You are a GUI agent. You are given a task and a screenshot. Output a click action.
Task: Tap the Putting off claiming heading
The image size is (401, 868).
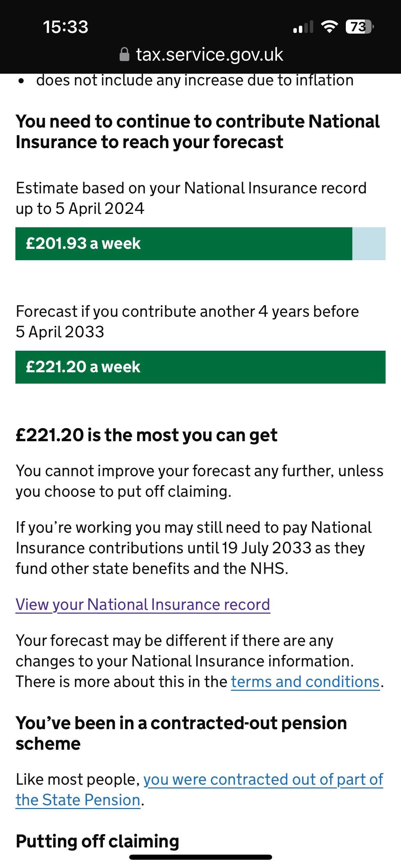(98, 842)
